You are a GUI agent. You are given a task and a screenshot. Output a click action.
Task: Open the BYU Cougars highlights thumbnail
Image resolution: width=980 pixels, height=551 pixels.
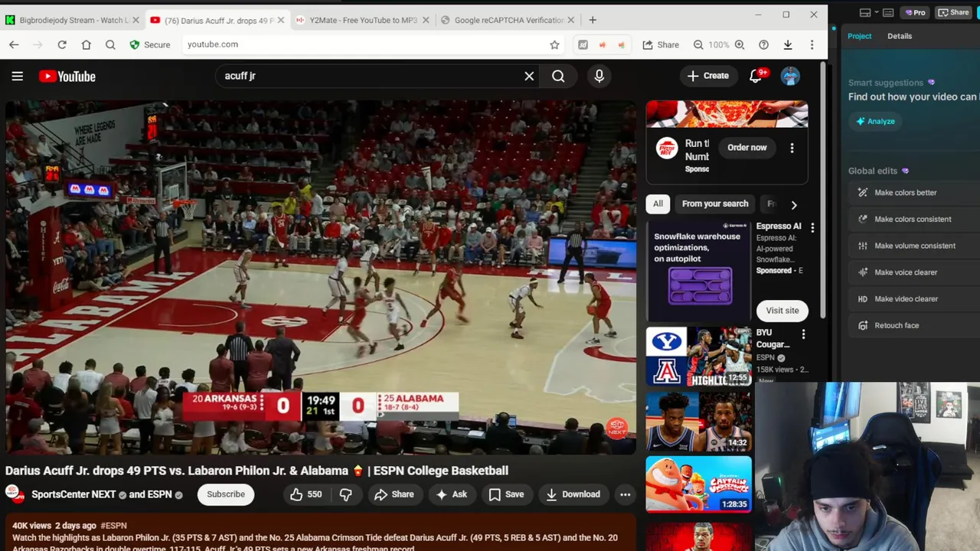[x=699, y=357]
